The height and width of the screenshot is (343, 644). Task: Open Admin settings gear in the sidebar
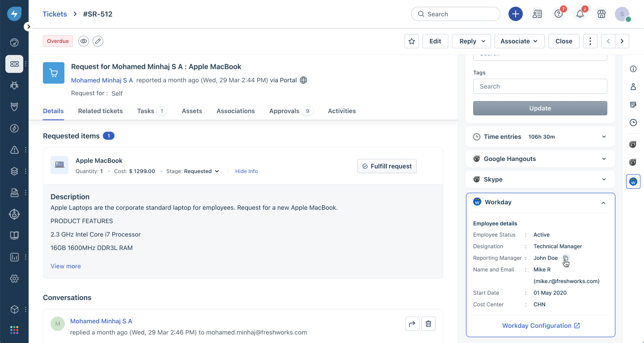coord(14,279)
